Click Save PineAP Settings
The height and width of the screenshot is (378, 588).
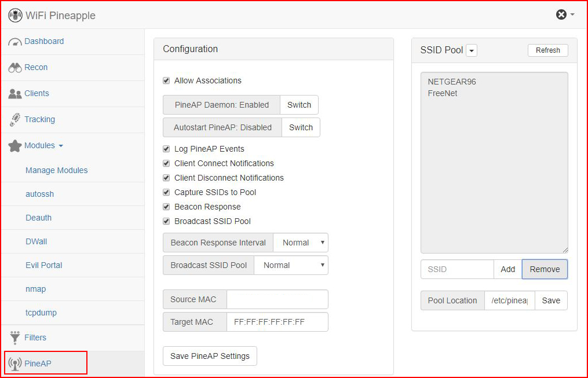pos(210,356)
